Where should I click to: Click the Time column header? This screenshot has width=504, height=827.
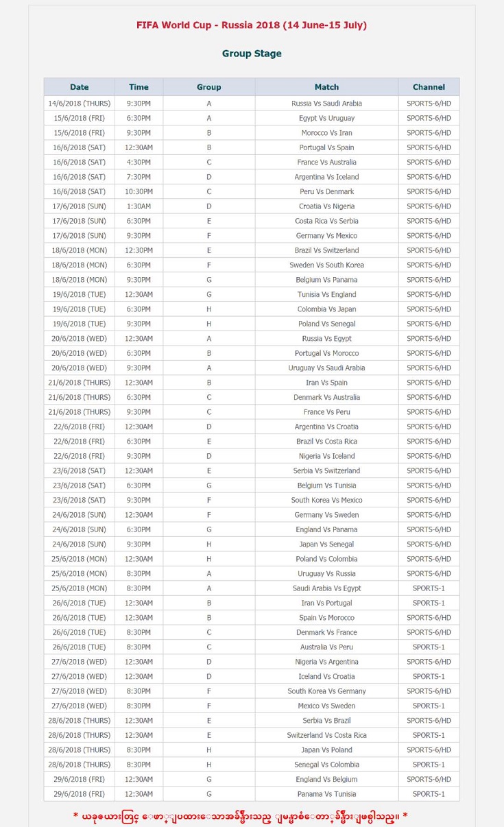139,87
